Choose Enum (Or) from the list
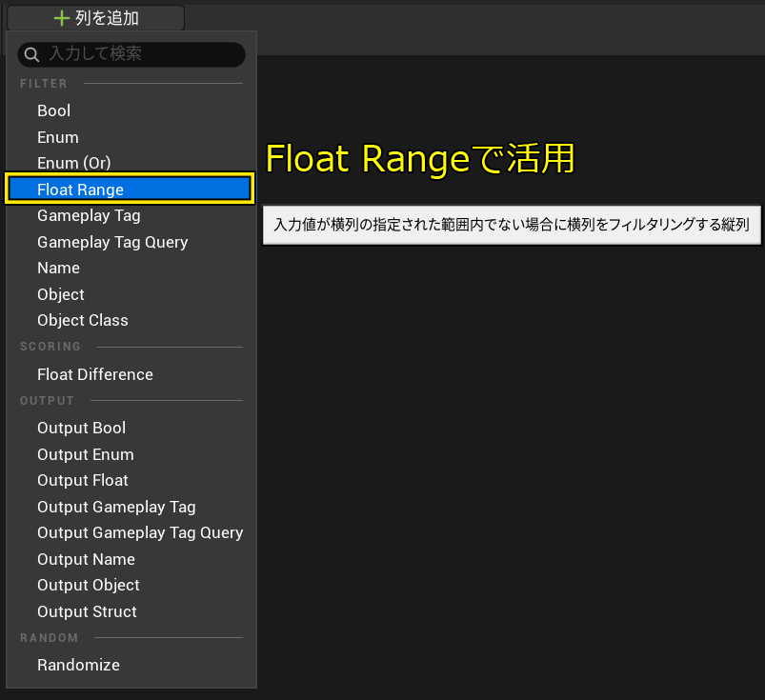The image size is (765, 700). tap(131, 163)
